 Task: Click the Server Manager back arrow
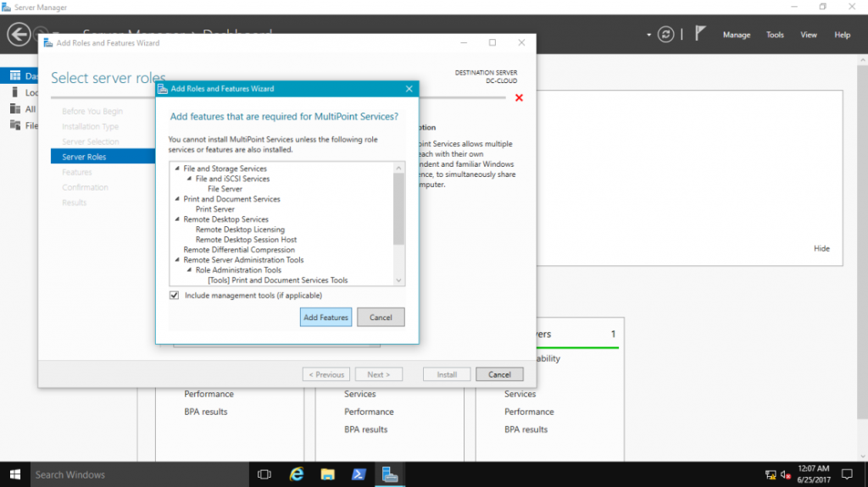click(x=19, y=35)
